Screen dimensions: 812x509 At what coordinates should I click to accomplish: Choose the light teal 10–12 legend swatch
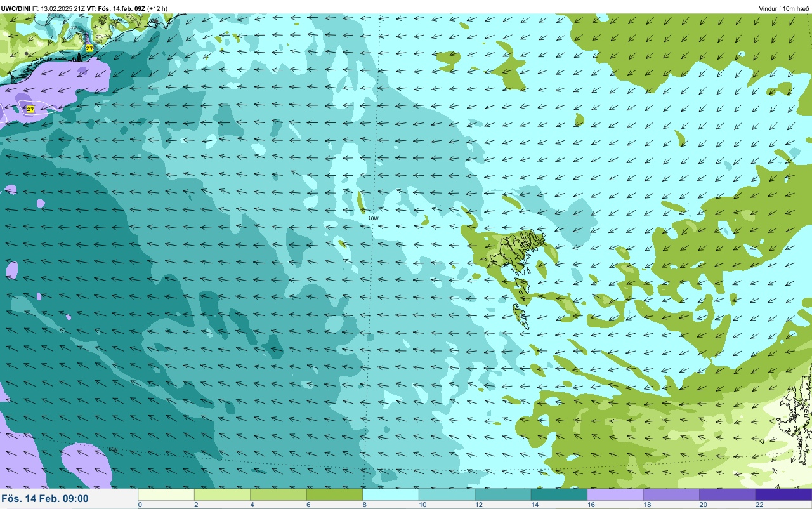[x=447, y=494]
